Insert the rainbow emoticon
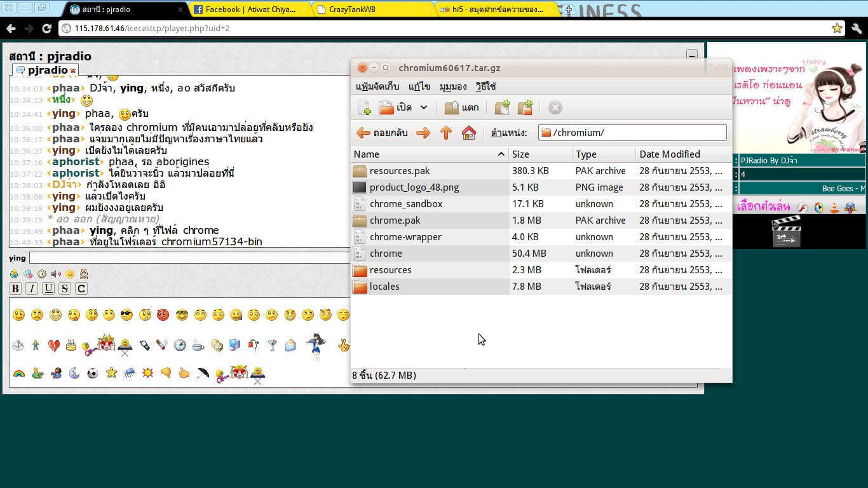This screenshot has width=868, height=488. (18, 373)
